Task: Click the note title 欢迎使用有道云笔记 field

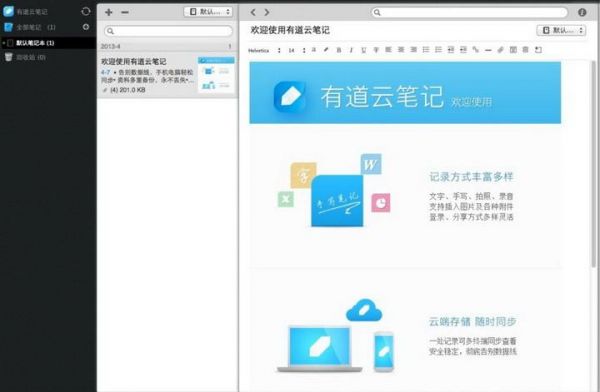Action: click(x=290, y=30)
